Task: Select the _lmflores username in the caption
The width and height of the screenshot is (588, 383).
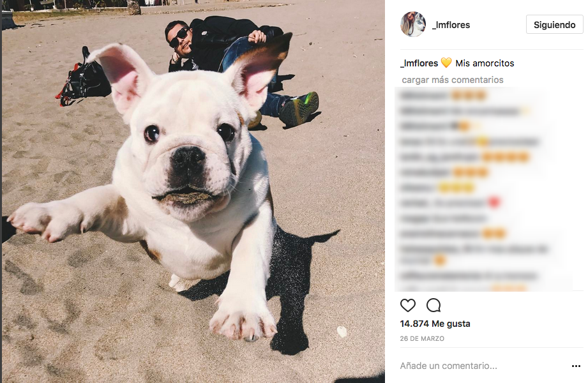Action: coord(419,63)
